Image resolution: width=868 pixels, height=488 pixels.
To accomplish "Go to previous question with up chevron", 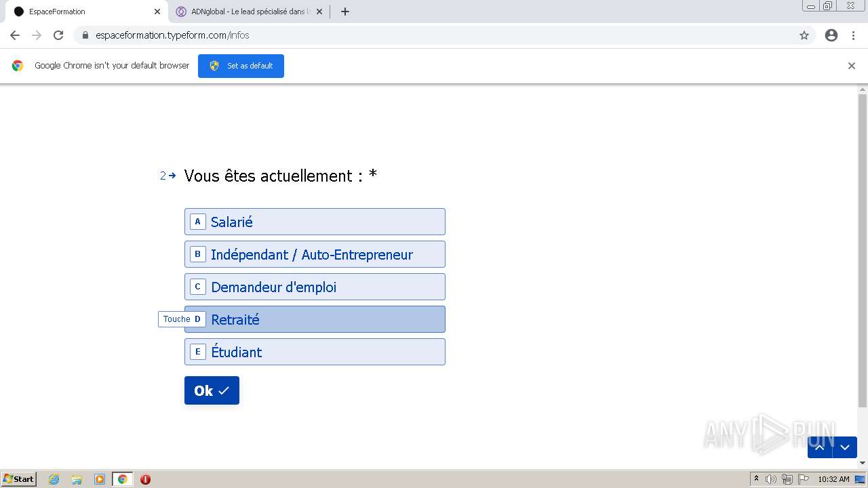I will pos(820,447).
